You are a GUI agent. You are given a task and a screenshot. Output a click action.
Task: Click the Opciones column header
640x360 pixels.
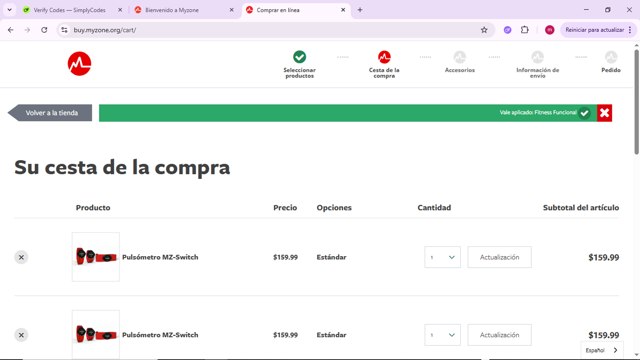point(334,207)
